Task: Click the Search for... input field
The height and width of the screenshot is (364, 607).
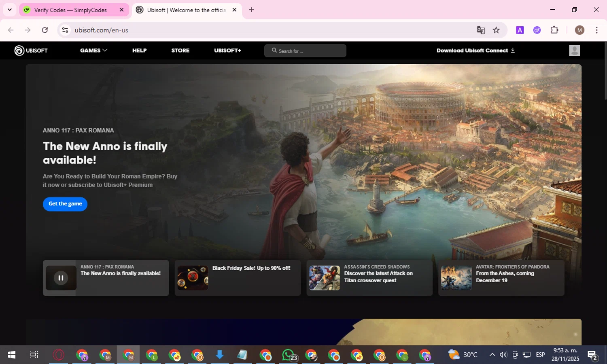Action: (x=305, y=51)
